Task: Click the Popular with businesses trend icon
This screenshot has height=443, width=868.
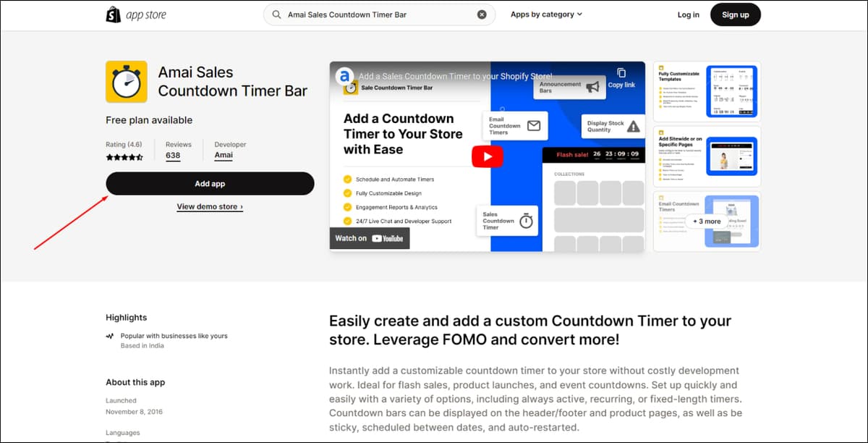Action: pos(110,337)
